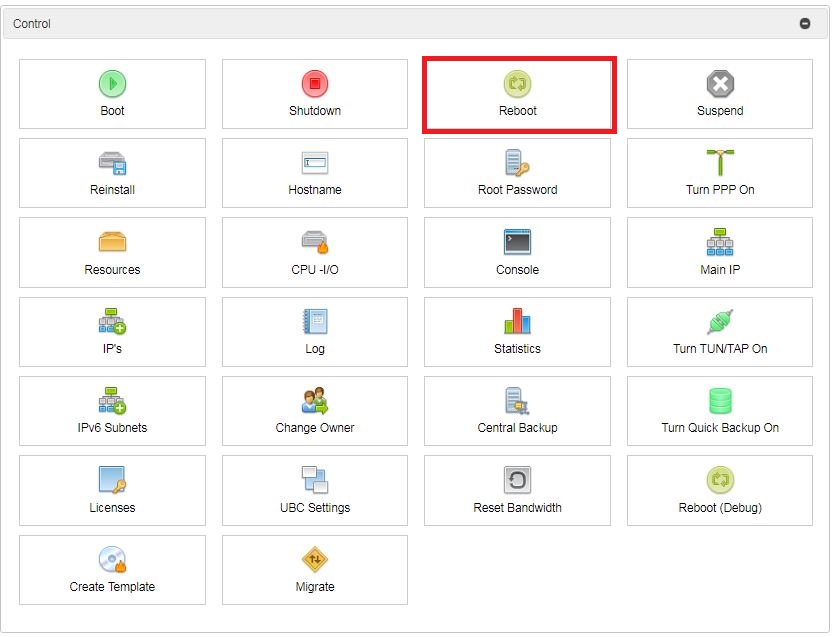Click the Create Template label
Screen dimensions: 834x637
tap(112, 586)
